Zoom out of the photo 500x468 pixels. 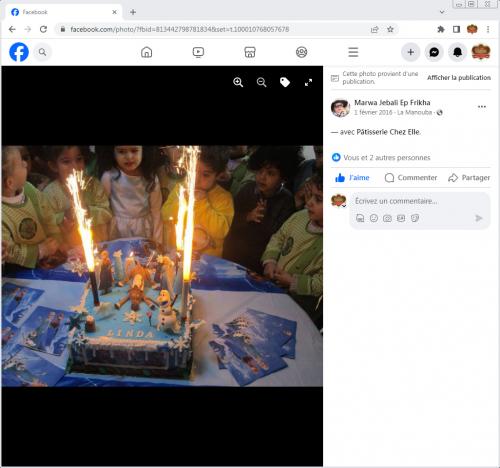click(x=262, y=82)
